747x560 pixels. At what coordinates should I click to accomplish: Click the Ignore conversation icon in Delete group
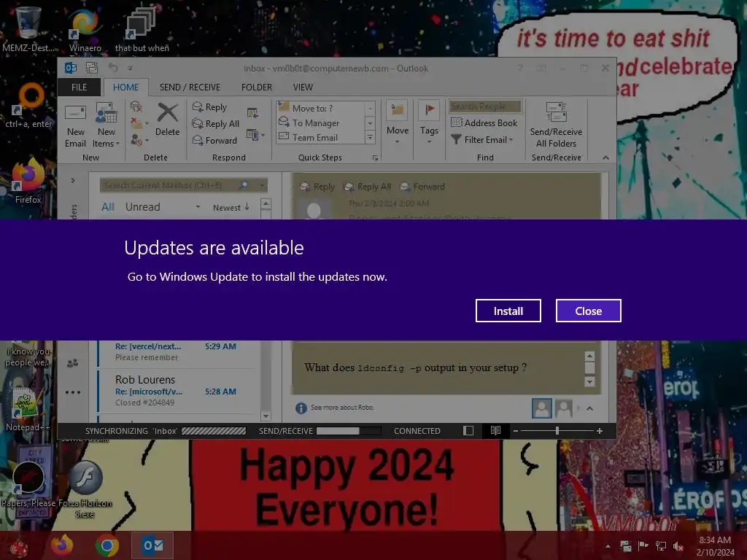pyautogui.click(x=136, y=106)
